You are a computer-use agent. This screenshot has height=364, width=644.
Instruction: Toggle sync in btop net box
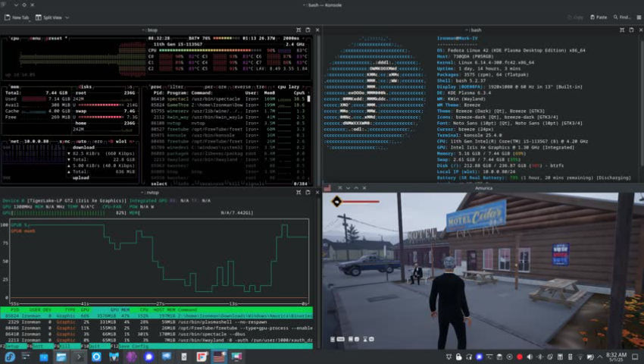coord(65,141)
